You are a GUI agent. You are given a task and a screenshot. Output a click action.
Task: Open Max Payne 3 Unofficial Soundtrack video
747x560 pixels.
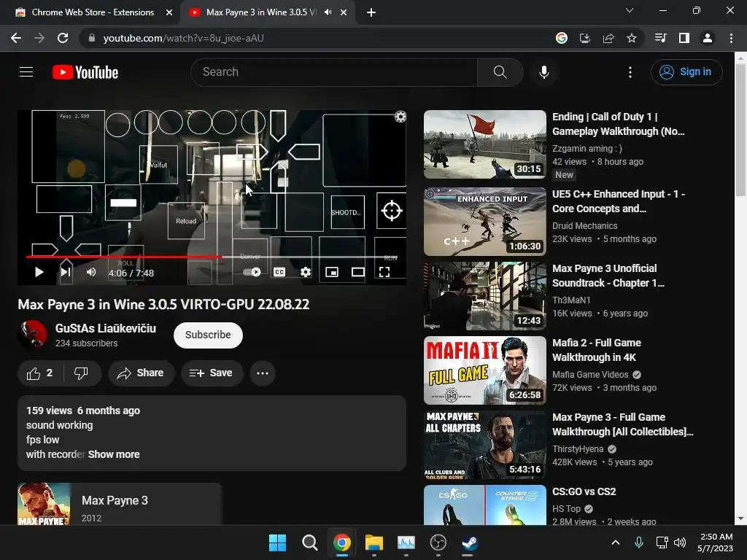click(x=608, y=275)
